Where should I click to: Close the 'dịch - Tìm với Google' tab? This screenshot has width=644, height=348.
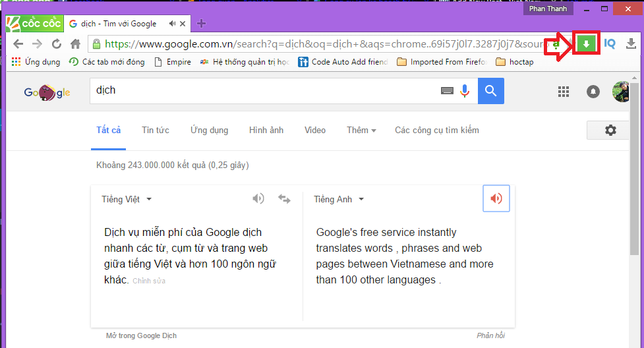[183, 24]
